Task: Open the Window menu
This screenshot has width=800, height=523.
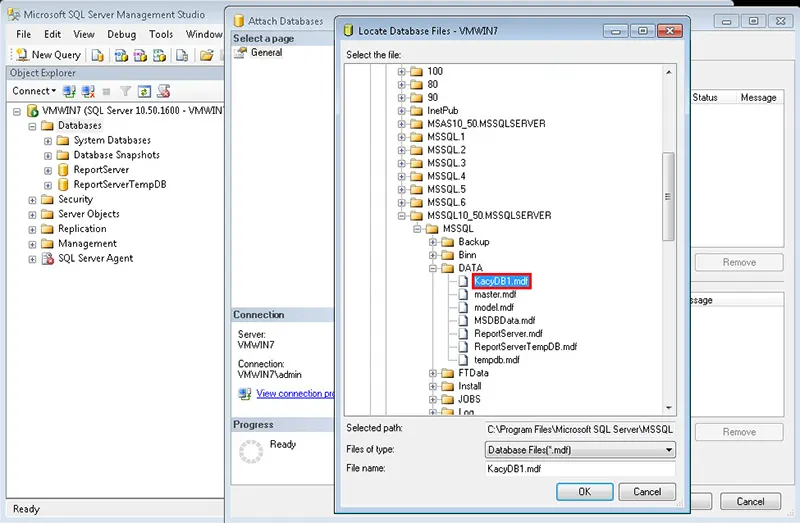Action: coord(204,34)
